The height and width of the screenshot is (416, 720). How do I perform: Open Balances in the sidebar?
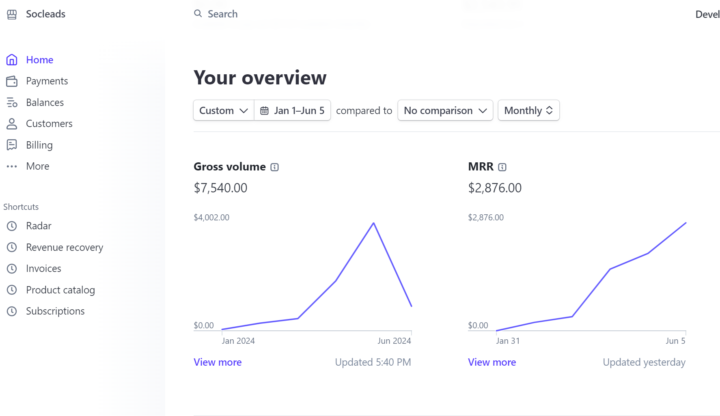click(45, 102)
